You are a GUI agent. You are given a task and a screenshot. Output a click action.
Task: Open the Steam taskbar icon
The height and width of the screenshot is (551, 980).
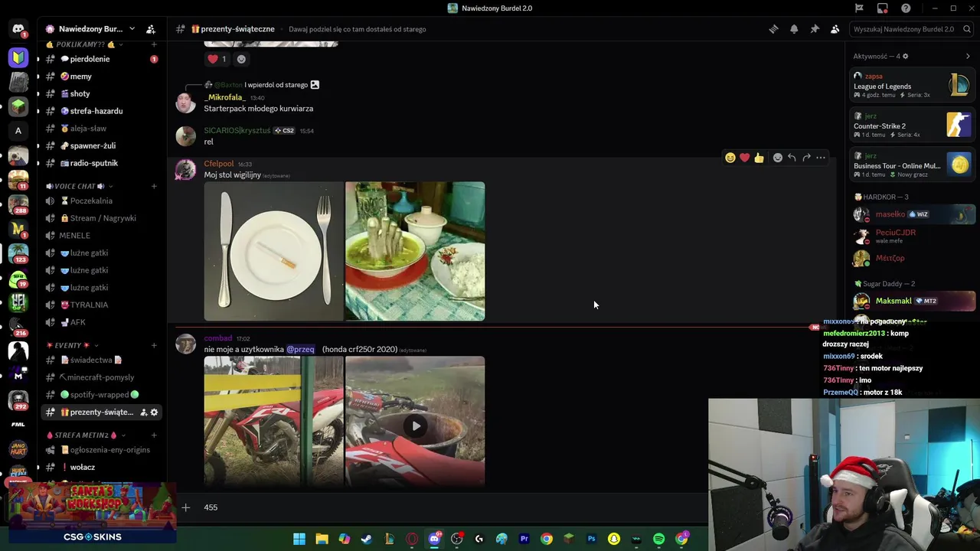pyautogui.click(x=367, y=539)
